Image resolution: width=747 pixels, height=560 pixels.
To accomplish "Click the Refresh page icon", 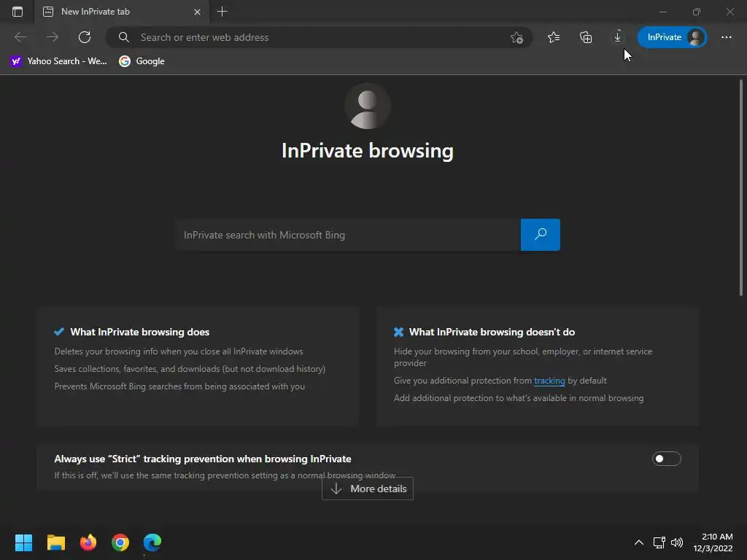I will click(x=85, y=37).
